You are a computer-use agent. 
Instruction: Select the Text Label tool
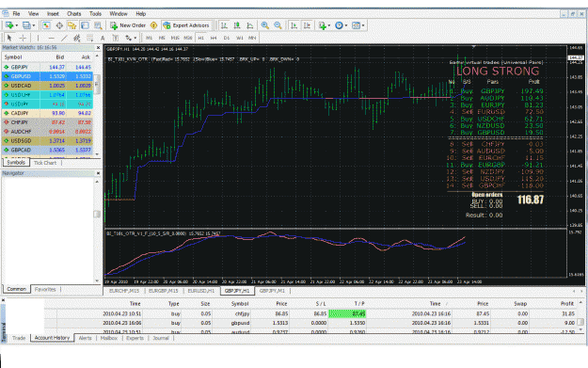(x=116, y=38)
